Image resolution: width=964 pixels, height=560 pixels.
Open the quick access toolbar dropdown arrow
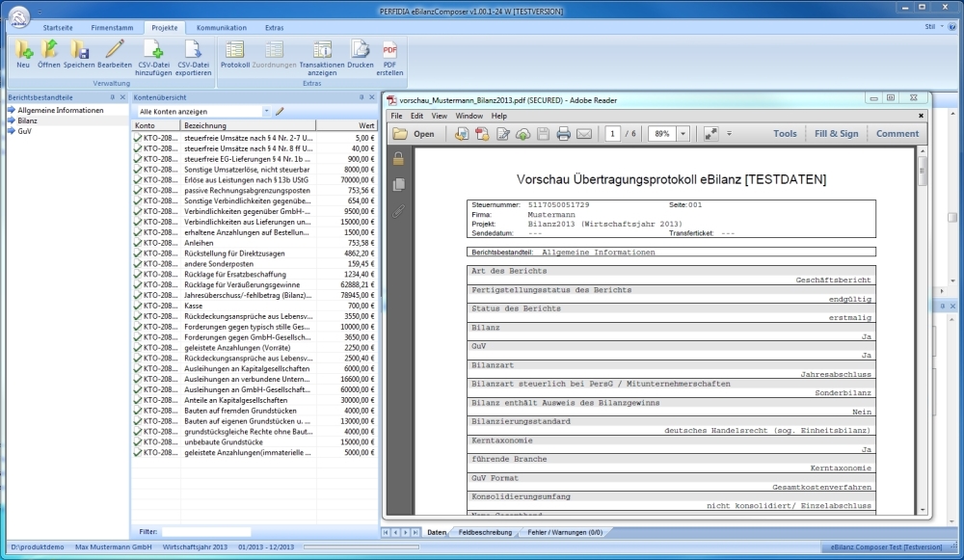pyautogui.click(x=40, y=12)
